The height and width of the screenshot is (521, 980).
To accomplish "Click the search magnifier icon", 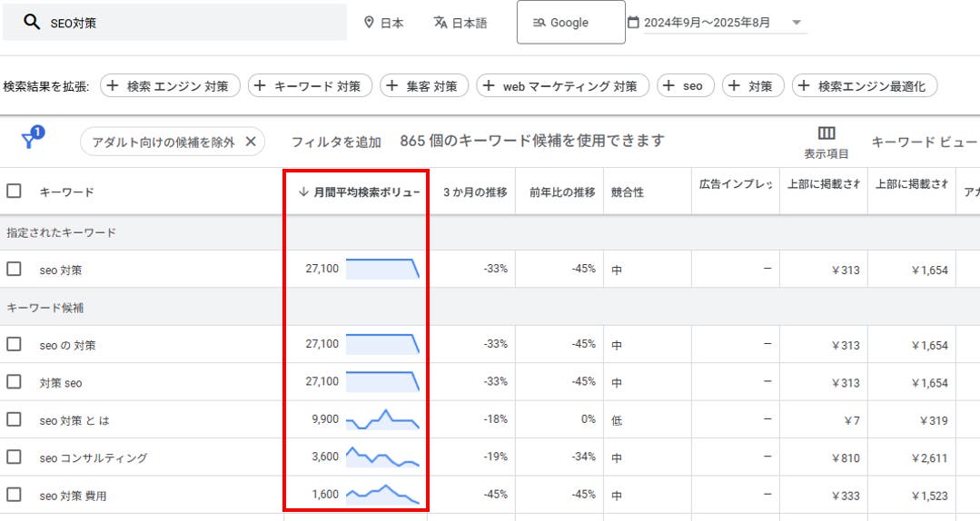I will tap(32, 23).
